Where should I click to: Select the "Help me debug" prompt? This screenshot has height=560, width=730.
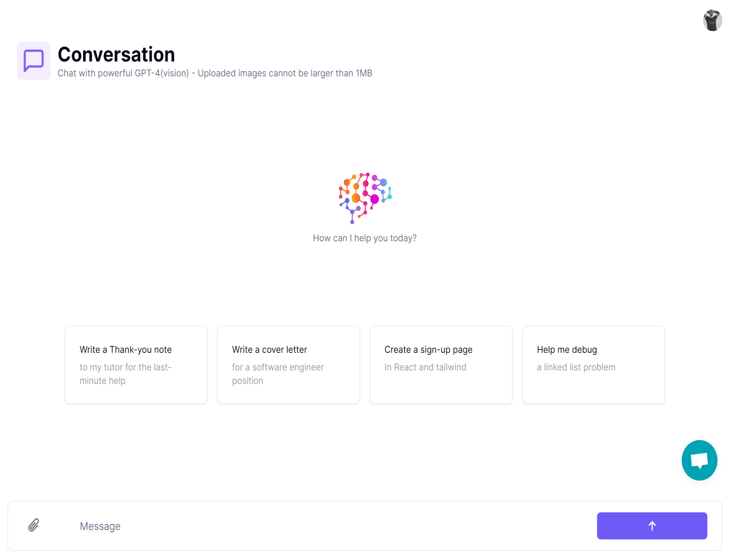[x=593, y=364]
